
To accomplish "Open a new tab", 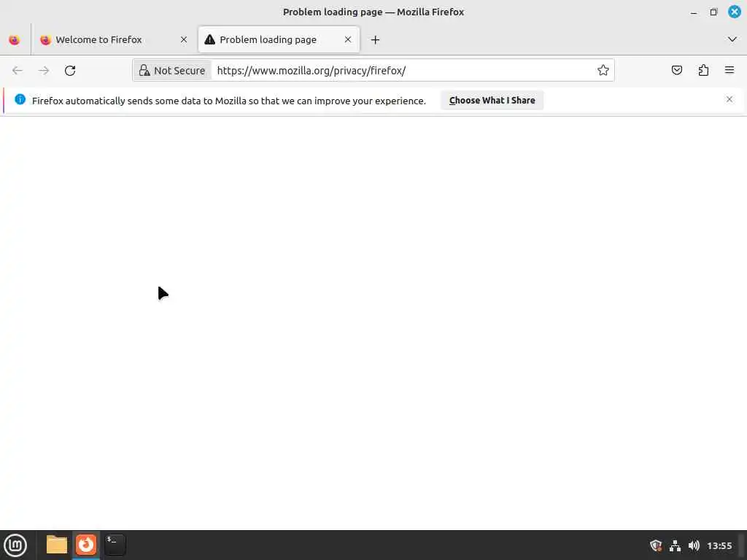I will pos(376,40).
